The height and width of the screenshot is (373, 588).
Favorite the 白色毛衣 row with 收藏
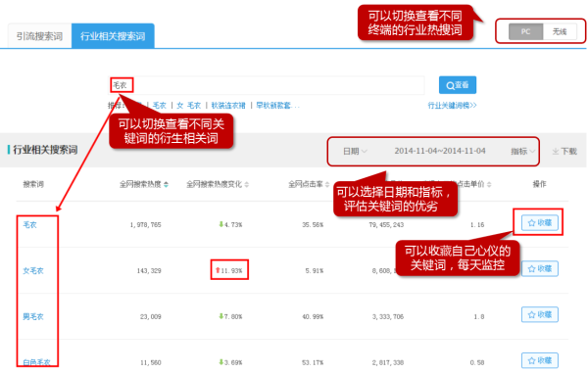540,360
